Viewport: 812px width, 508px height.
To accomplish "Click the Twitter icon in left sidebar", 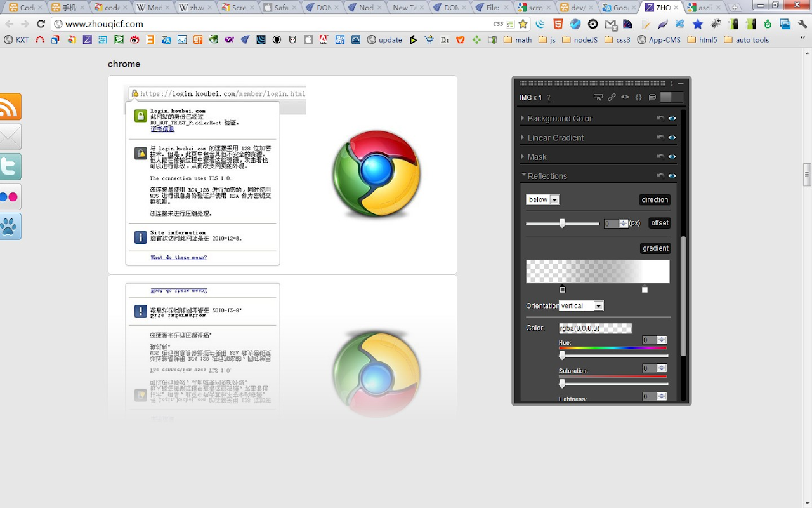I will pyautogui.click(x=10, y=166).
